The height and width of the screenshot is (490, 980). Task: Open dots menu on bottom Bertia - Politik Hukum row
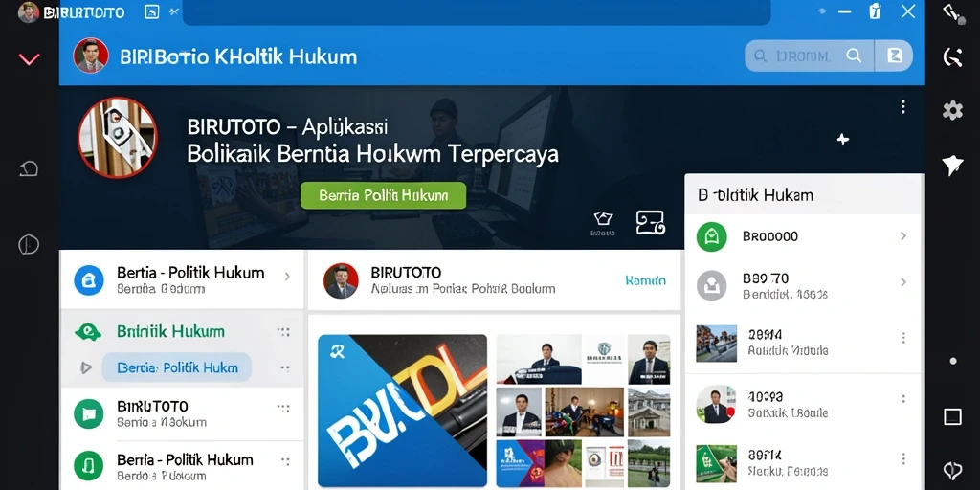point(285,462)
